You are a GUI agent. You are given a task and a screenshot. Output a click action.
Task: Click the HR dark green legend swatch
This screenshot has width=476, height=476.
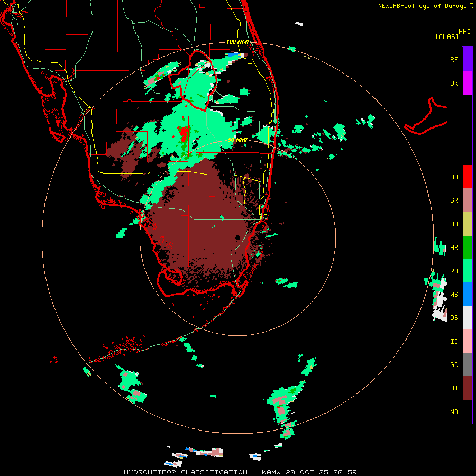tap(467, 248)
